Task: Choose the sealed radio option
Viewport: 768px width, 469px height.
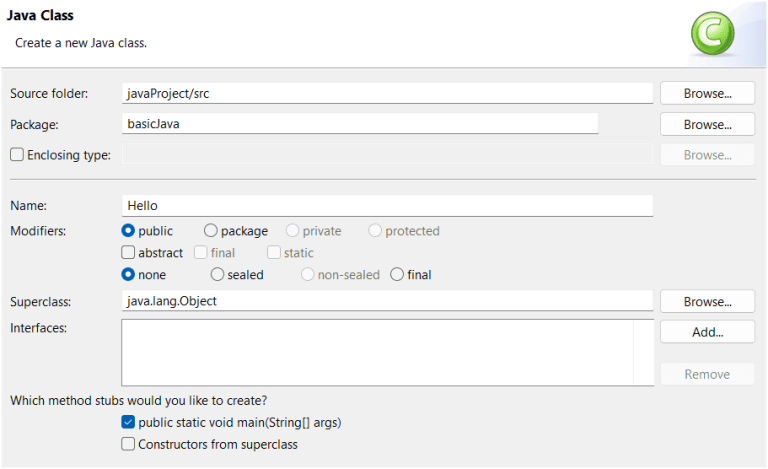Action: (217, 274)
